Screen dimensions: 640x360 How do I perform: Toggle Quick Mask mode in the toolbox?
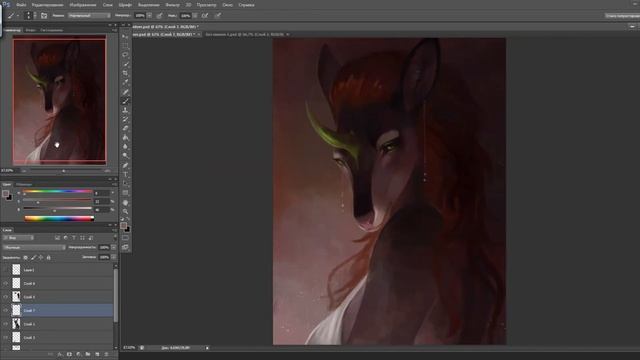coord(125,238)
